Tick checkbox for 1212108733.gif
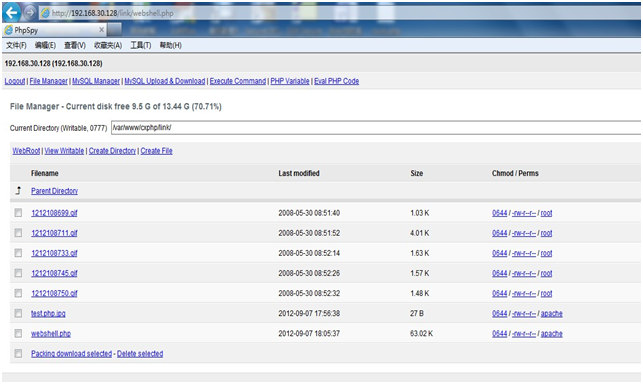This screenshot has width=643, height=384. tap(18, 253)
